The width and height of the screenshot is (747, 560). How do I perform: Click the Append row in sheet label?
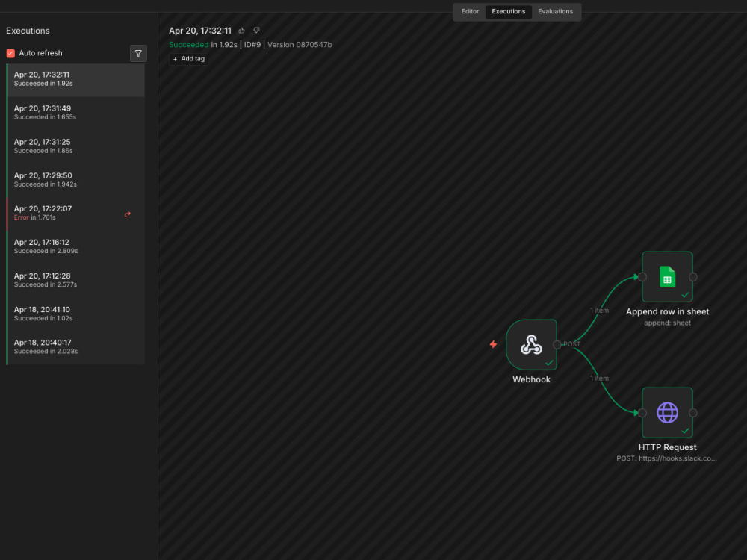click(667, 311)
